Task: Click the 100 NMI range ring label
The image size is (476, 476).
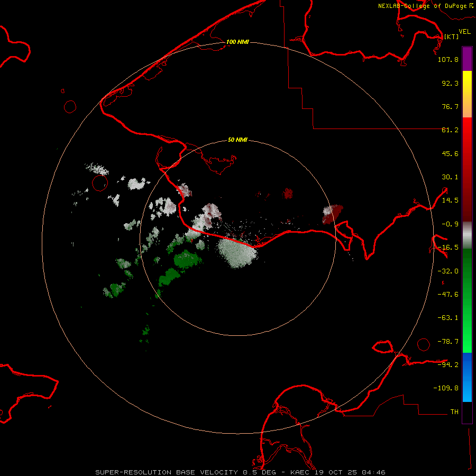Action: click(237, 42)
